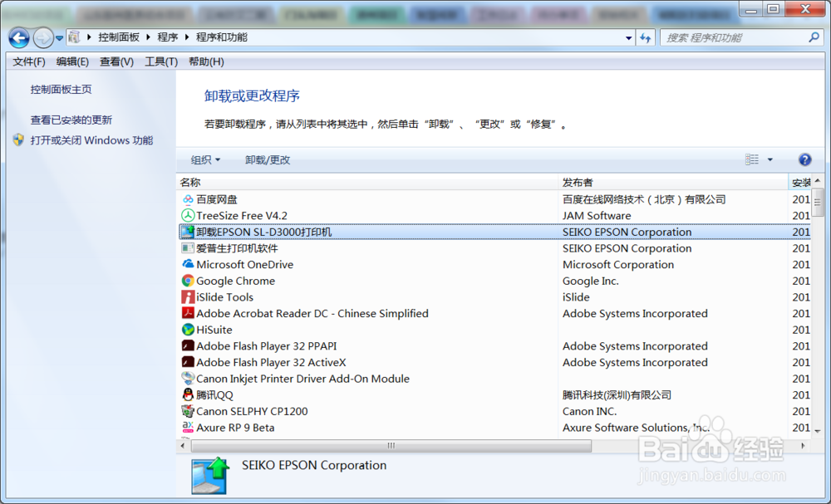
Task: Open the 编辑(E) menu
Action: tap(72, 62)
